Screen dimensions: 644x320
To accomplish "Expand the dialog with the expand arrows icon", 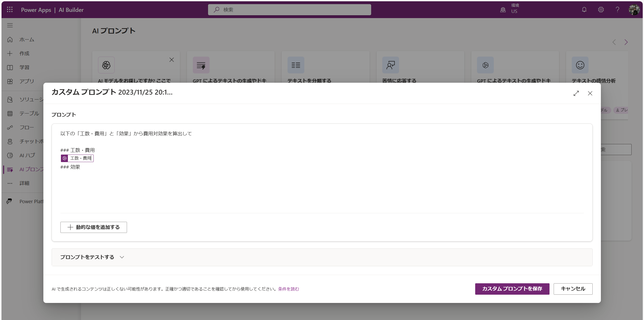I will (576, 93).
